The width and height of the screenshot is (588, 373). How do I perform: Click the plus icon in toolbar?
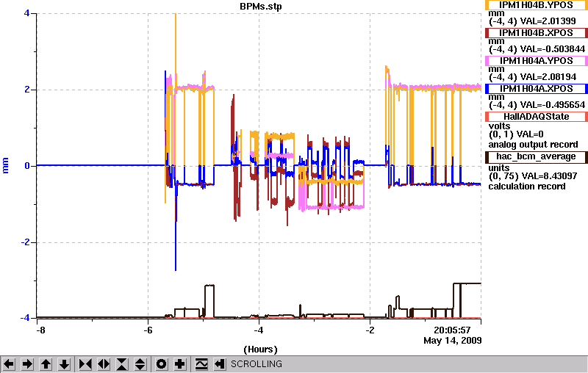(x=180, y=364)
